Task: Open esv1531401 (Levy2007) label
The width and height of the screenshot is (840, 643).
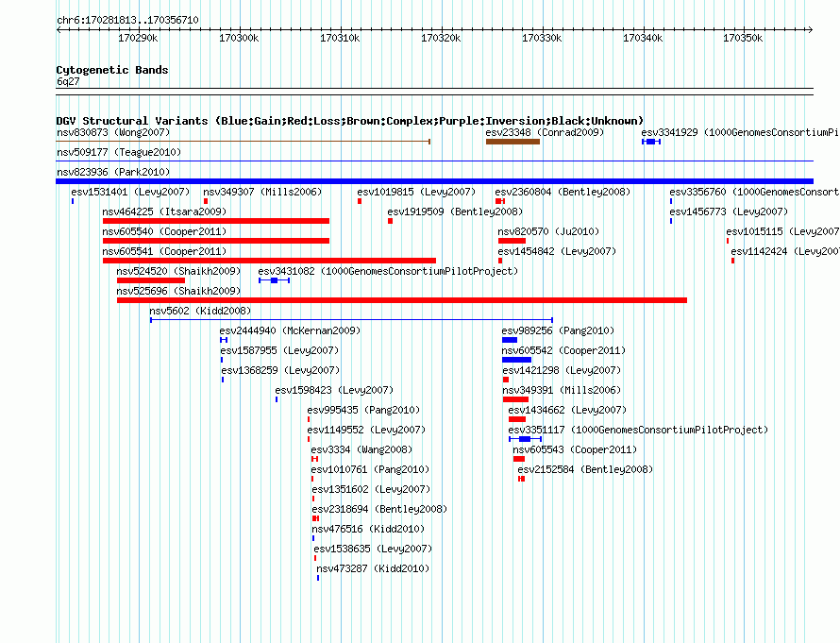Action: pyautogui.click(x=130, y=192)
